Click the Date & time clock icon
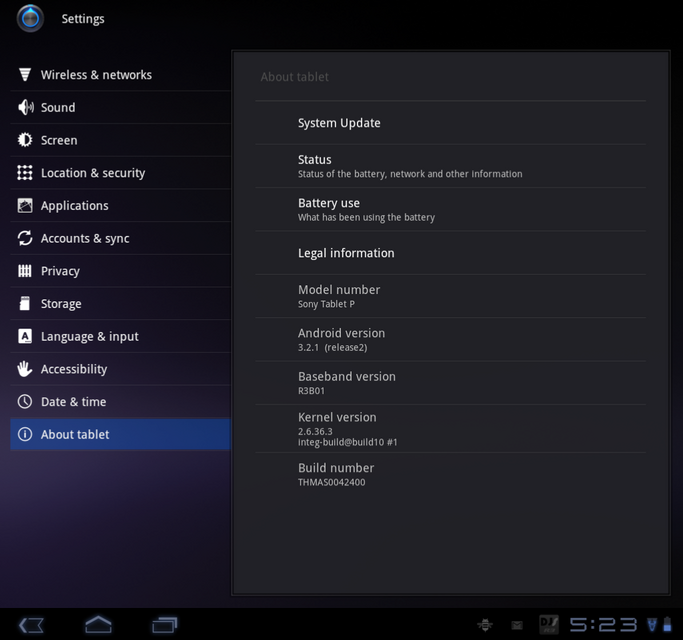The image size is (683, 640). tap(25, 401)
